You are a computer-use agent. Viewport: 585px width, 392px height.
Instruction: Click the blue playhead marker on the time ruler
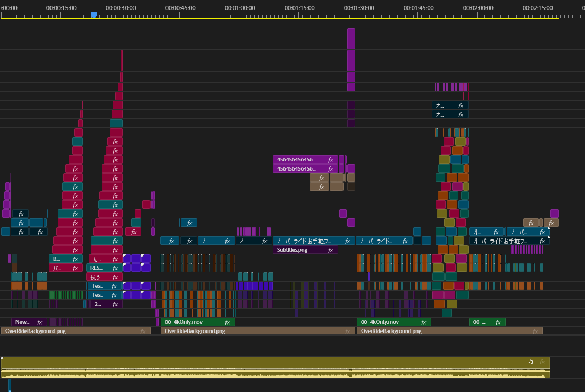click(94, 14)
